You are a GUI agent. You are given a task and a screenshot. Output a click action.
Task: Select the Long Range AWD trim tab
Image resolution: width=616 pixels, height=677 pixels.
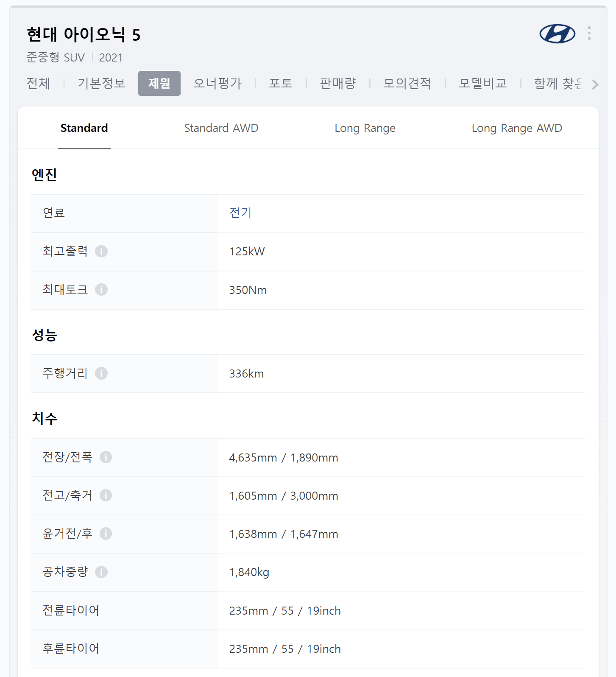[517, 128]
